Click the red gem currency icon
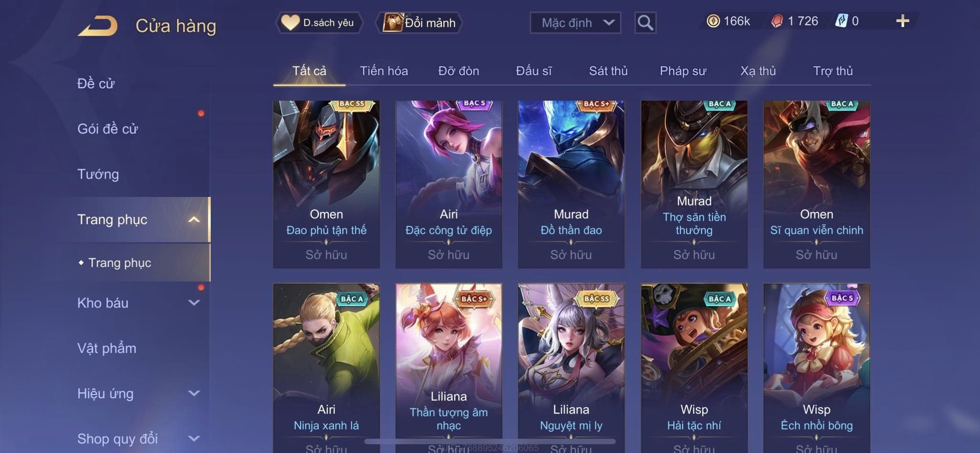The width and height of the screenshot is (980, 453). tap(777, 21)
